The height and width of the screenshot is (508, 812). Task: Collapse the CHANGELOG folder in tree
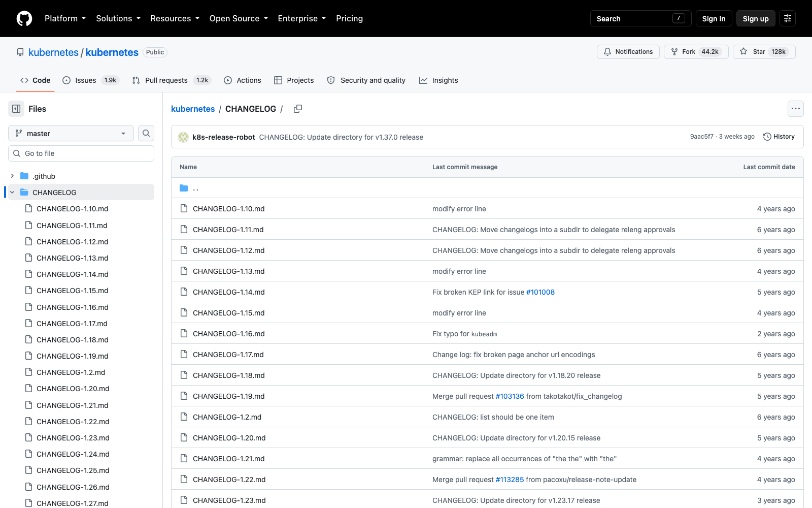pos(12,192)
